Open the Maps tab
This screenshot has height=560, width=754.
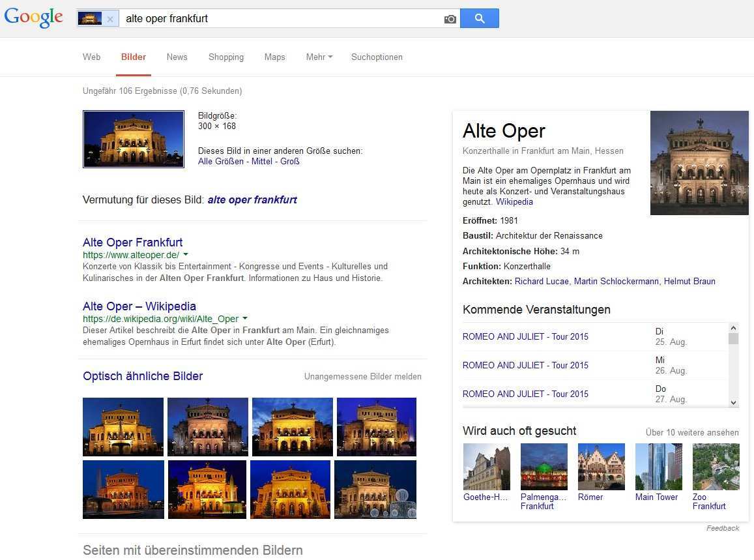tap(274, 57)
